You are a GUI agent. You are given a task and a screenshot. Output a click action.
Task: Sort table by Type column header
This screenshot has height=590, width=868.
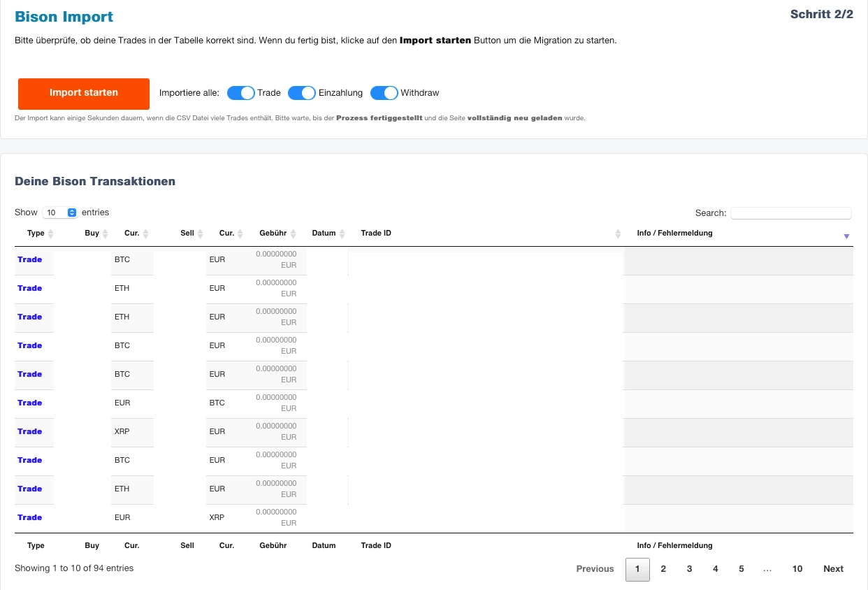point(36,233)
